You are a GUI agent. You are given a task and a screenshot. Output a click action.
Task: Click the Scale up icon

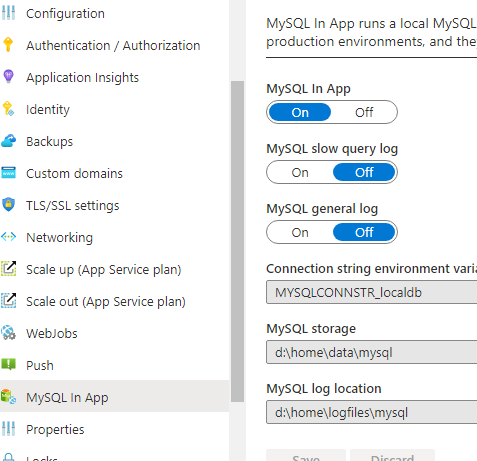tap(8, 269)
